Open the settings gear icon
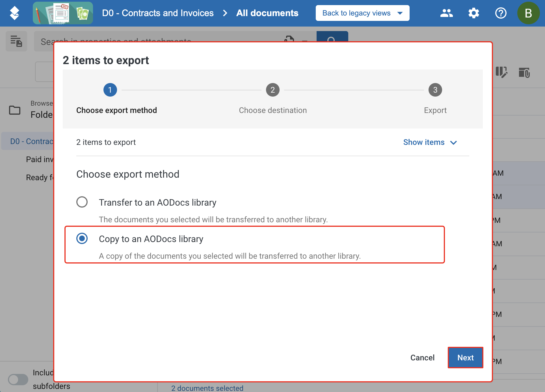Screen dimensions: 545x392 coord(473,13)
